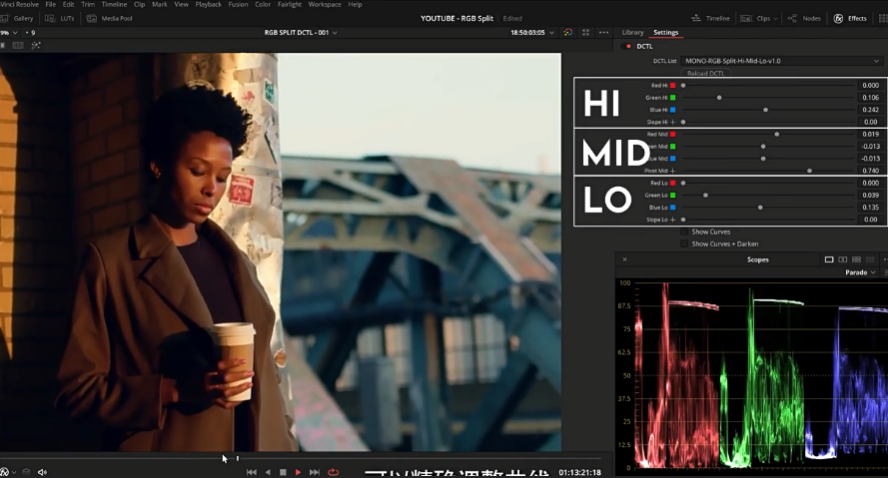
Task: Switch to the Library tab
Action: pyautogui.click(x=633, y=32)
